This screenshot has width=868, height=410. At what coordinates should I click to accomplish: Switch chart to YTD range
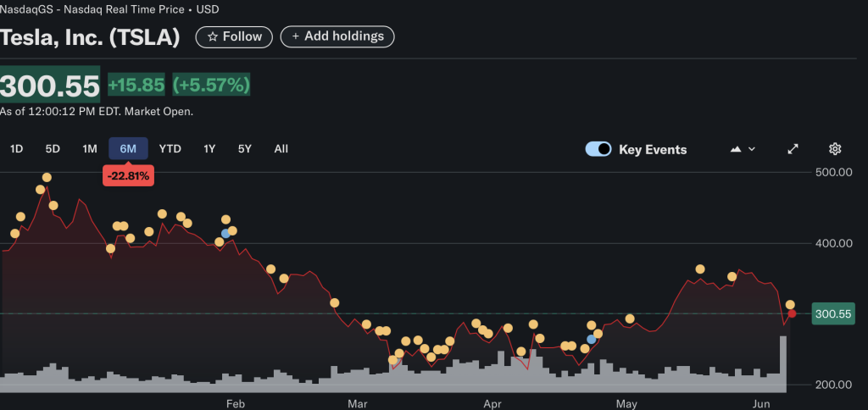click(x=170, y=149)
